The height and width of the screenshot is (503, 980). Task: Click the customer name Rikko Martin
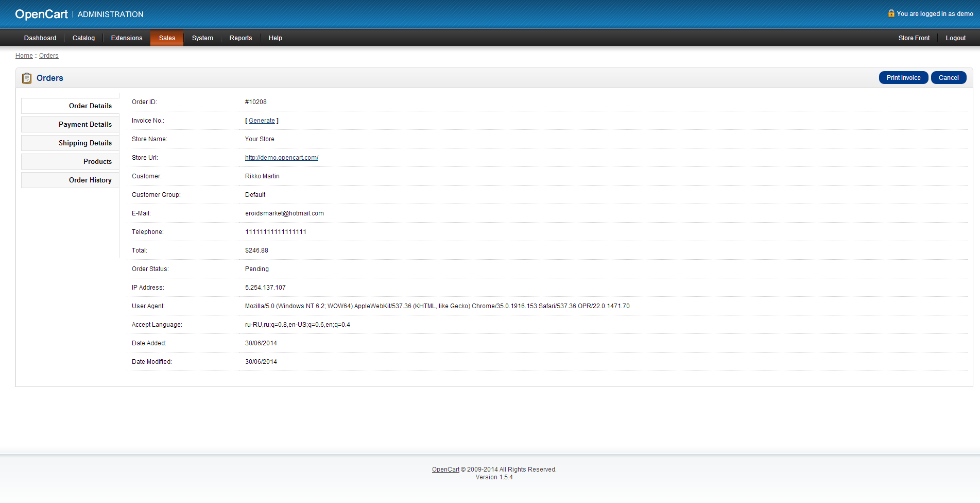click(x=262, y=176)
